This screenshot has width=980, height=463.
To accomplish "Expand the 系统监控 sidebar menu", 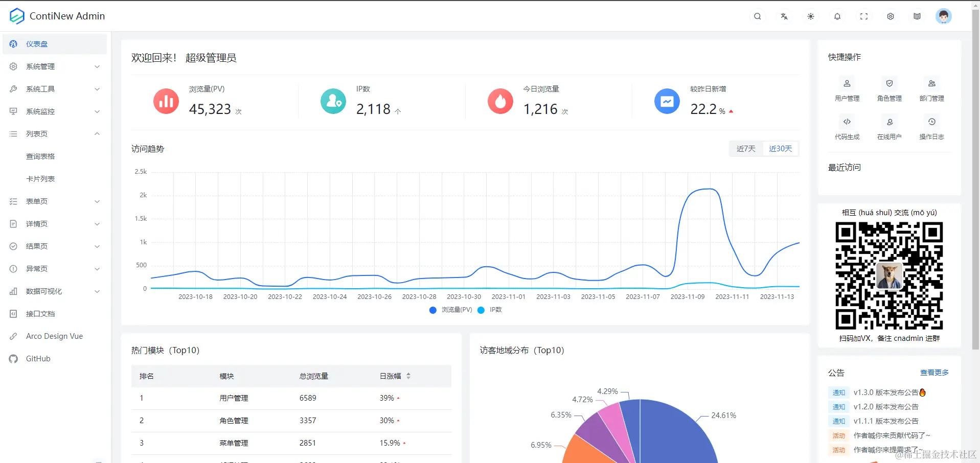I will (55, 111).
